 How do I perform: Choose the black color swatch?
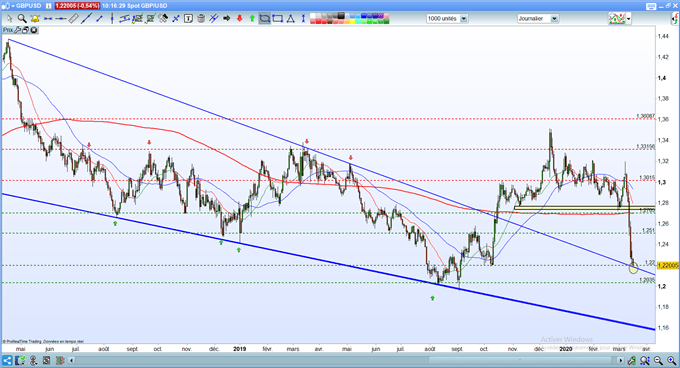click(341, 16)
